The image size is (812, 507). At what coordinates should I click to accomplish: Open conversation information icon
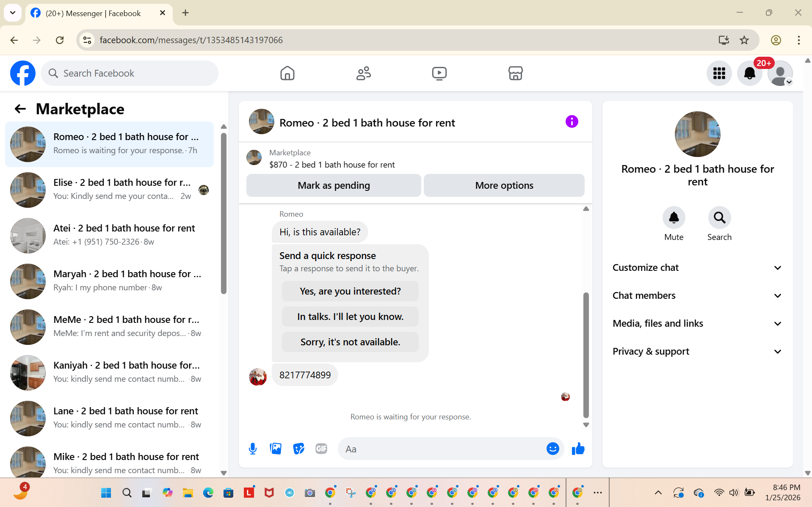pos(572,122)
